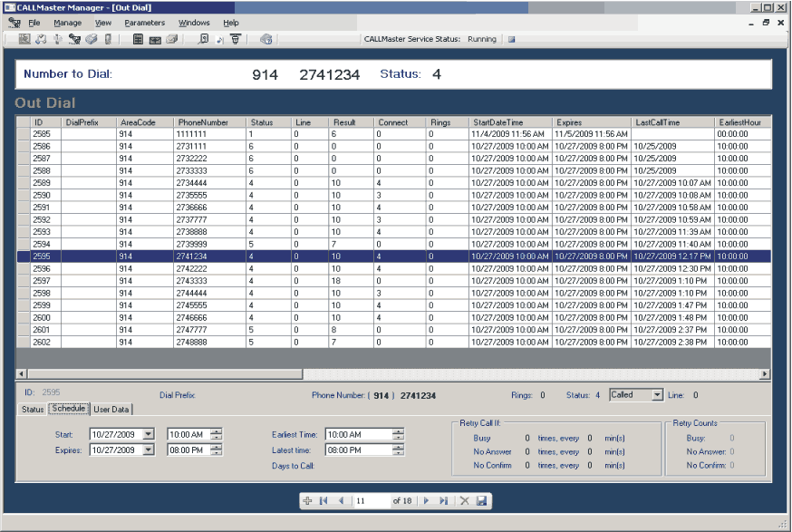The width and height of the screenshot is (792, 532).
Task: Delete record using the X icon
Action: tap(465, 500)
